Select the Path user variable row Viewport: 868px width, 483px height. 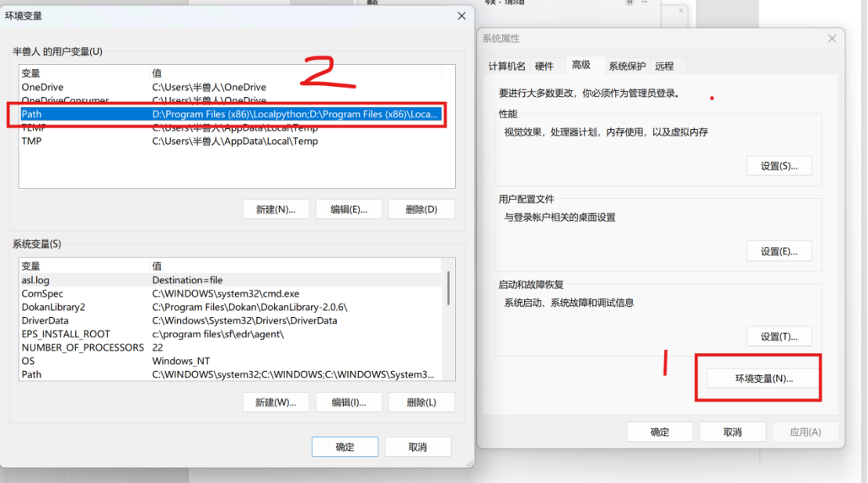pyautogui.click(x=230, y=114)
